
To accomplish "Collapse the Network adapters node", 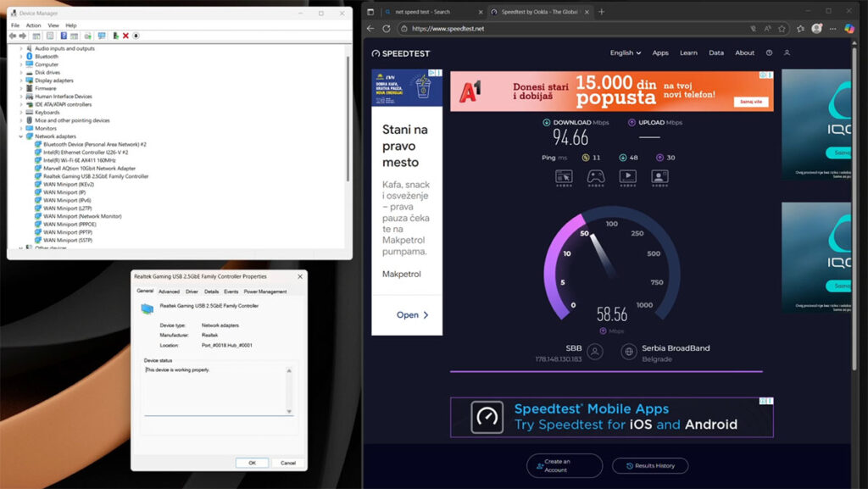I will (x=21, y=136).
